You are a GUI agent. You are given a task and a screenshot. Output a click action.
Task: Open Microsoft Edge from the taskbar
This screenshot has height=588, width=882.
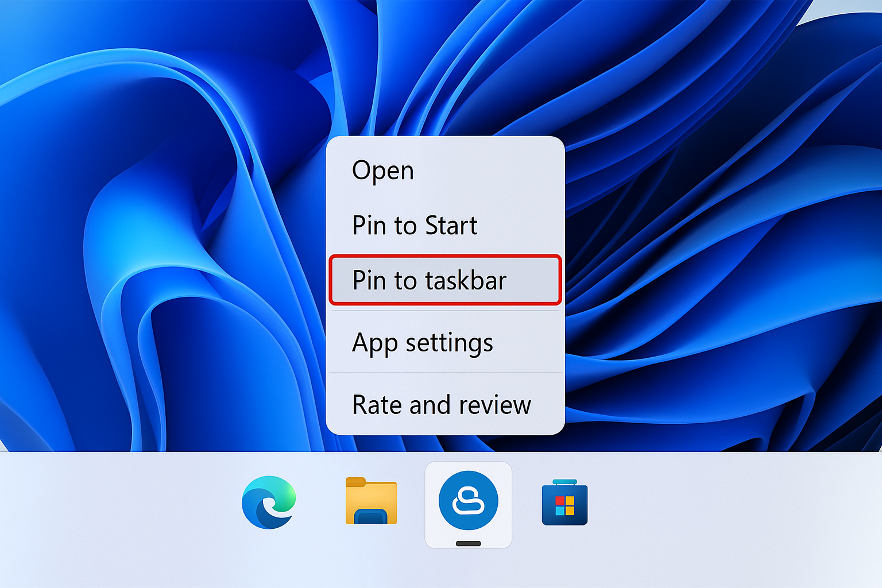coord(269,502)
